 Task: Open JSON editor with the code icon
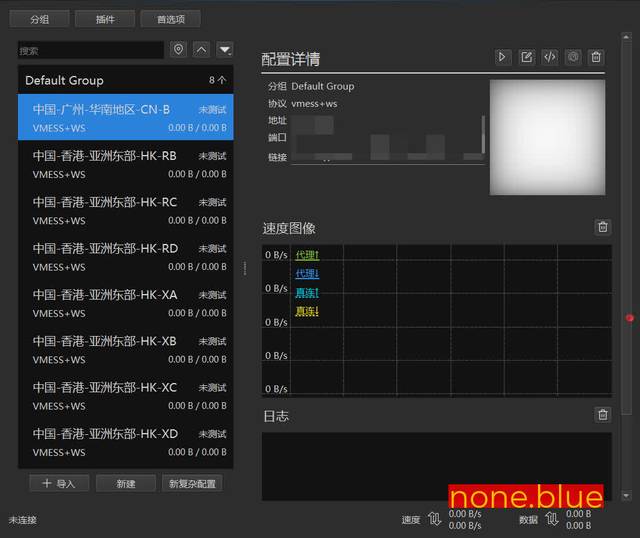[x=550, y=58]
